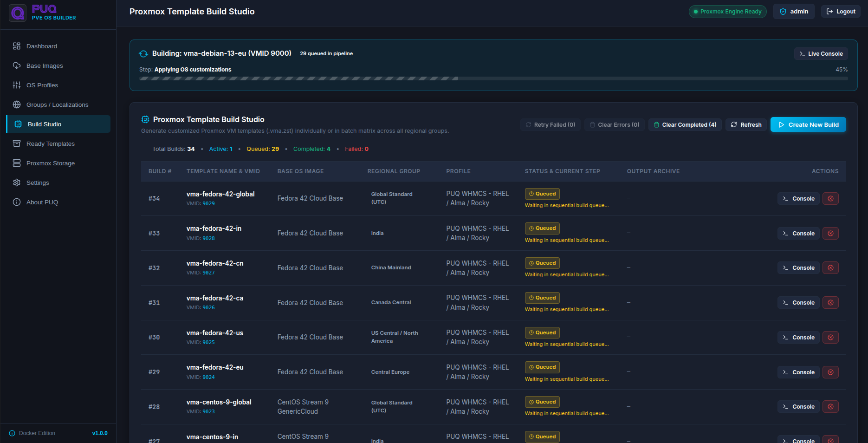Click the admin user button
Viewport: 868px width, 443px height.
pyautogui.click(x=794, y=12)
